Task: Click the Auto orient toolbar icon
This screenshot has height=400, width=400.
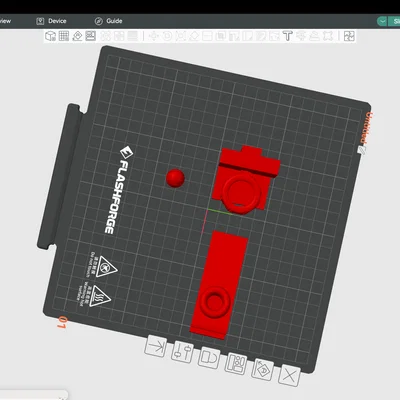Action: (77, 36)
